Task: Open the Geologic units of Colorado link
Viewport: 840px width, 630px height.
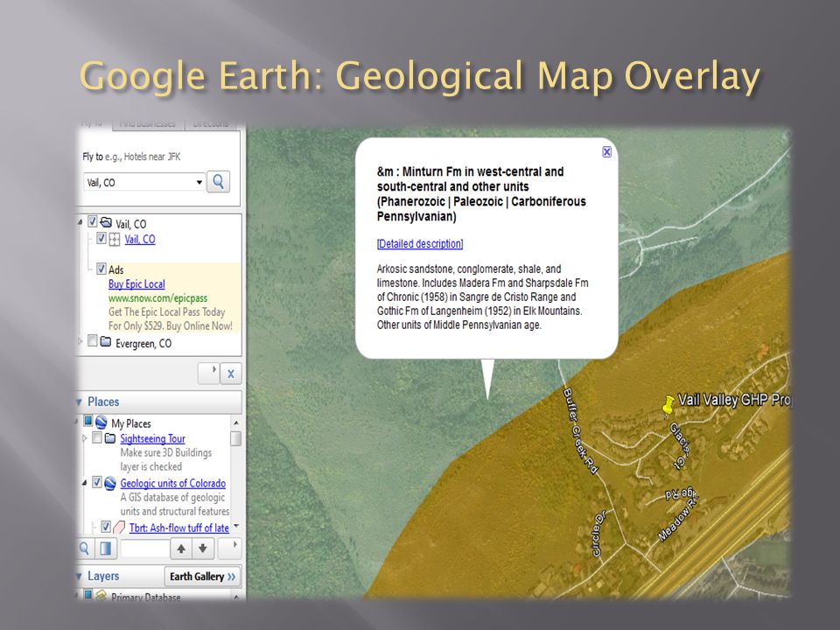Action: coord(172,483)
